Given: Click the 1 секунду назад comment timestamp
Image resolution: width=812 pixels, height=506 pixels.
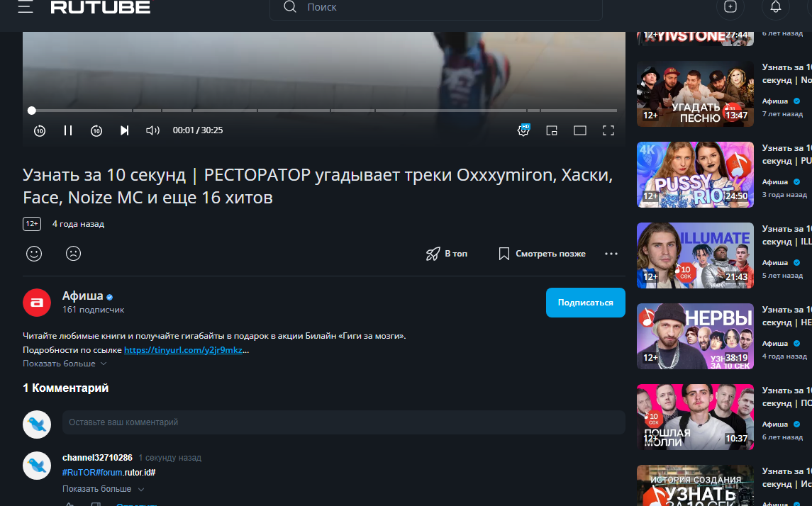Looking at the screenshot, I should [170, 458].
